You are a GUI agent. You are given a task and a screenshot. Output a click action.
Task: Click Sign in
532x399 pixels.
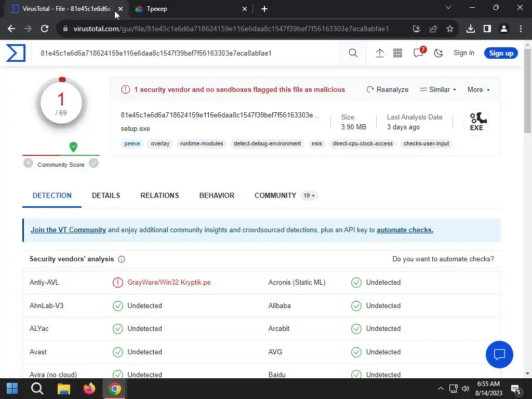(464, 53)
